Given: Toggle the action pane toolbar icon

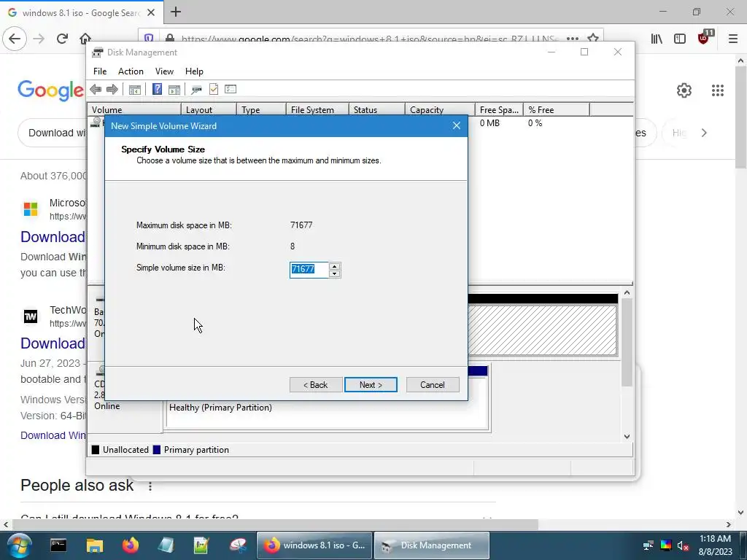Looking at the screenshot, I should [174, 89].
